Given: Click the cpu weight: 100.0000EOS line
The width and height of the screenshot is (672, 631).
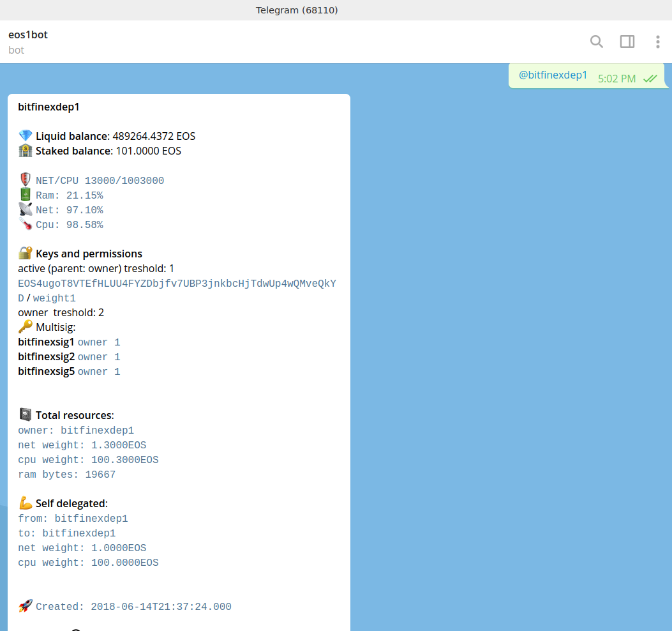Looking at the screenshot, I should [88, 563].
